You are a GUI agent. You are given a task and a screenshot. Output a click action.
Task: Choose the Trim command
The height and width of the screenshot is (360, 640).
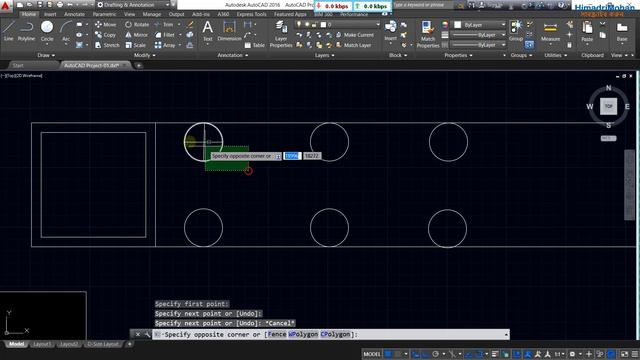(164, 24)
